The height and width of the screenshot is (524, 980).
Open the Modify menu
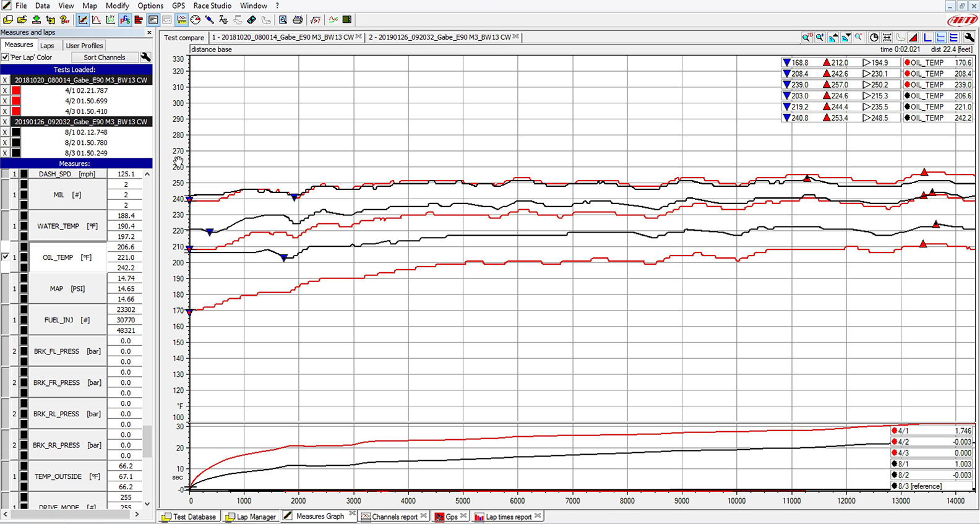click(117, 6)
